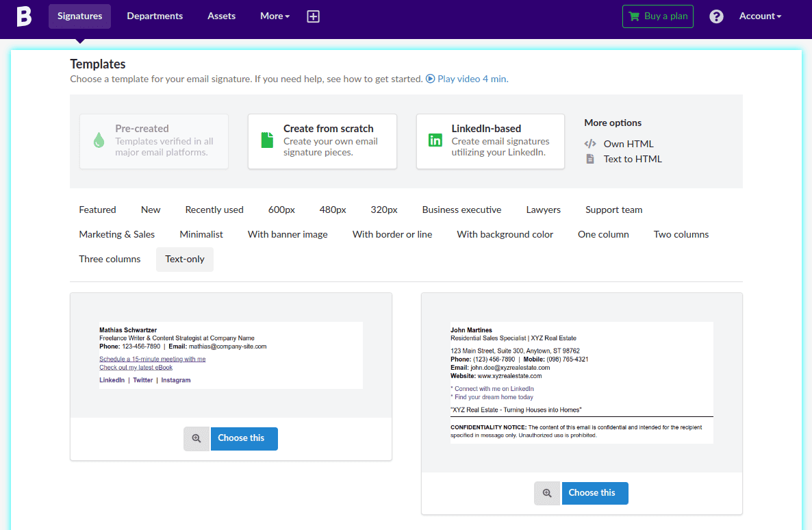Switch to the Departments section

pos(155,16)
